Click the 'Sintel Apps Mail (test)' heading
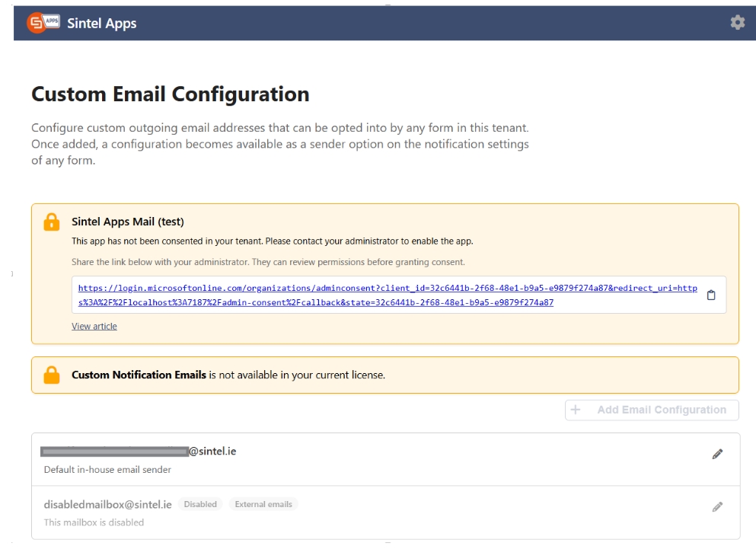 click(128, 222)
